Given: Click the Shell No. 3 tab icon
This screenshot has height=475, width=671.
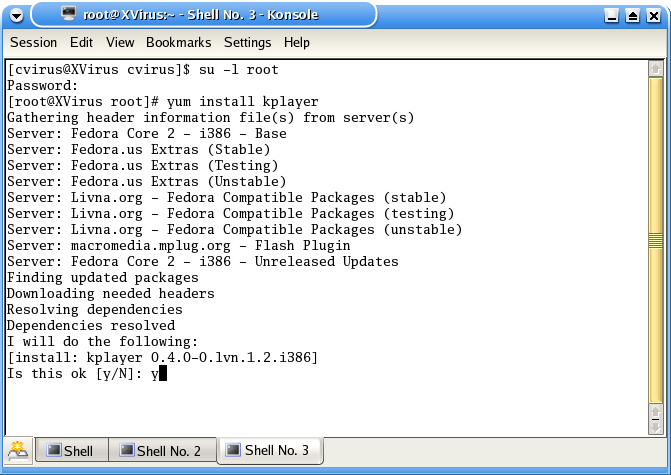Looking at the screenshot, I should [x=232, y=451].
